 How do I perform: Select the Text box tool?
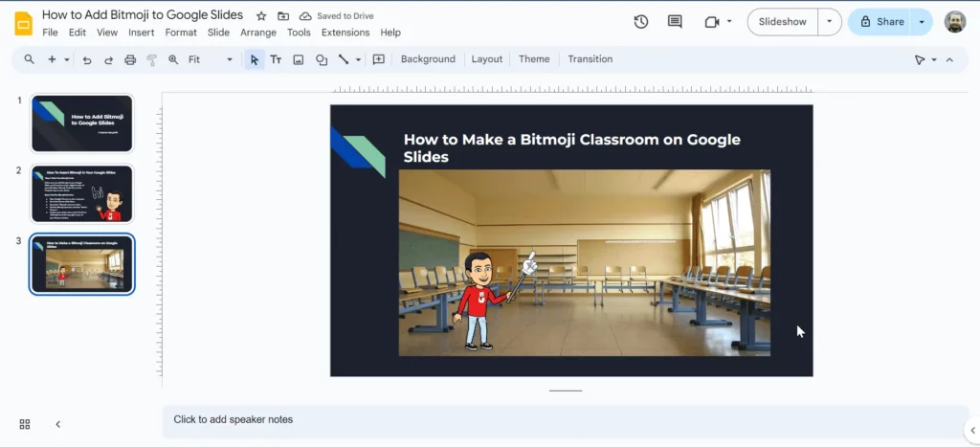pos(276,59)
